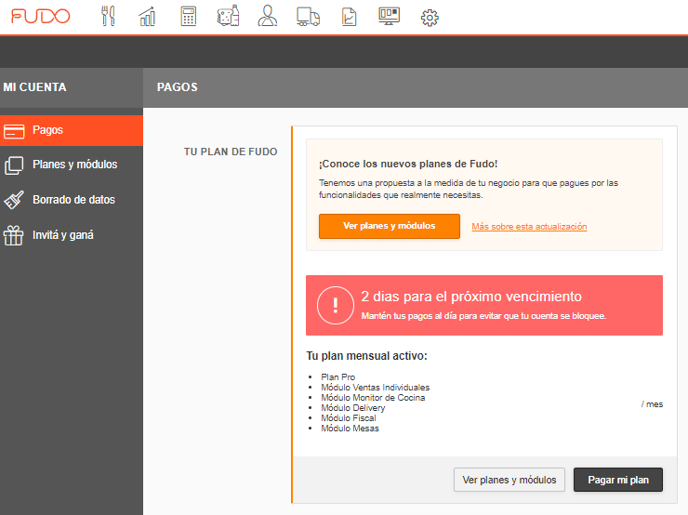Go to Borrado de datos
This screenshot has width=688, height=515.
pos(71,200)
